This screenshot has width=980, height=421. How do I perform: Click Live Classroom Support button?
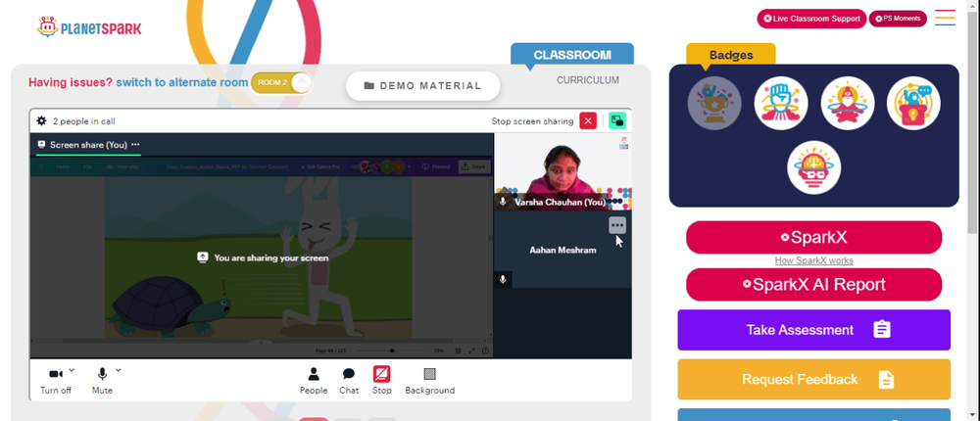click(811, 19)
